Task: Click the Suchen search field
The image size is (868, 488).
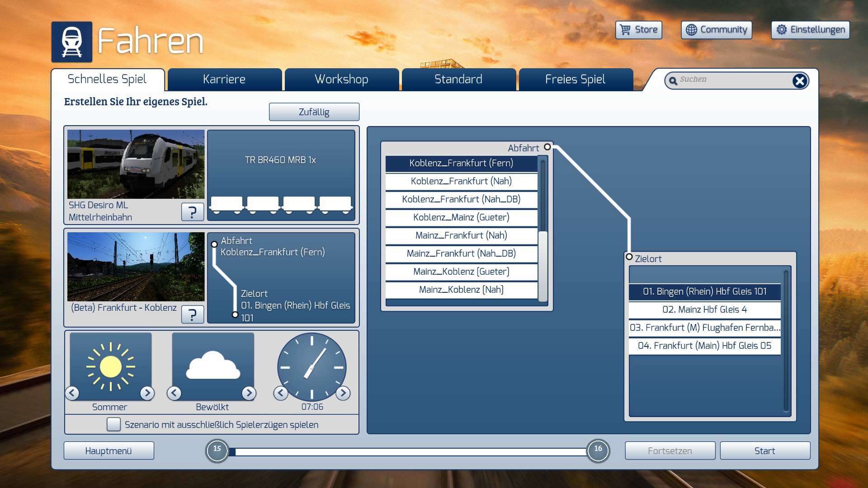Action: pyautogui.click(x=732, y=80)
